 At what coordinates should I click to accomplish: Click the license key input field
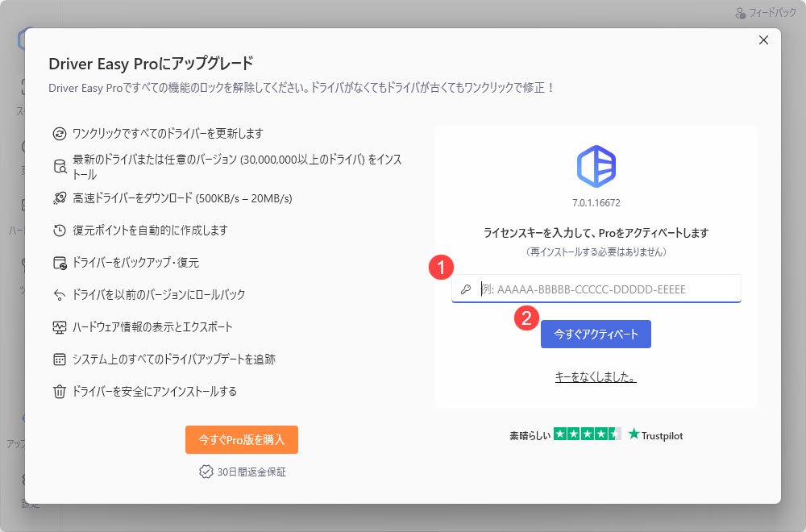point(596,289)
